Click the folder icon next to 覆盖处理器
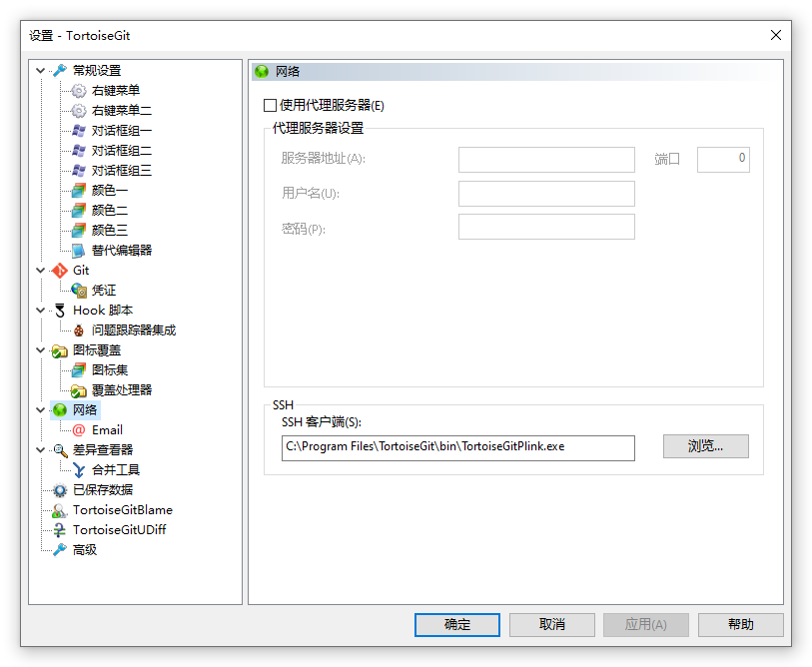The height and width of the screenshot is (667, 812). (79, 390)
